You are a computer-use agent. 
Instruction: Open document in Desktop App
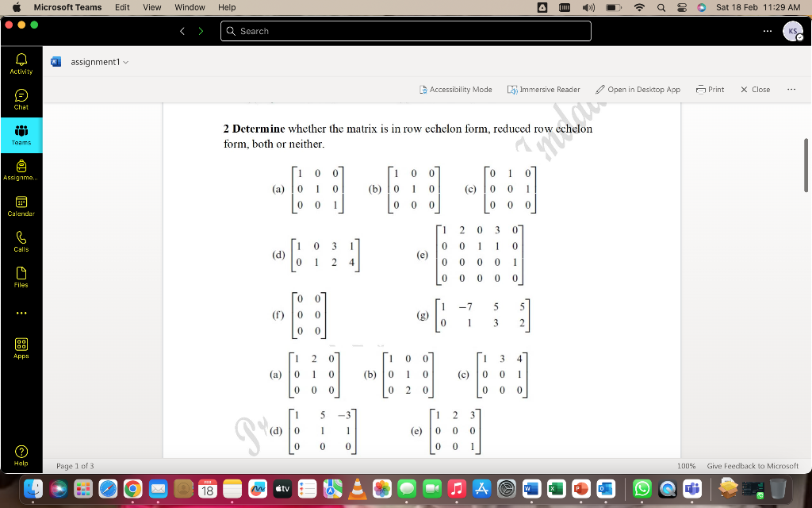coord(638,90)
